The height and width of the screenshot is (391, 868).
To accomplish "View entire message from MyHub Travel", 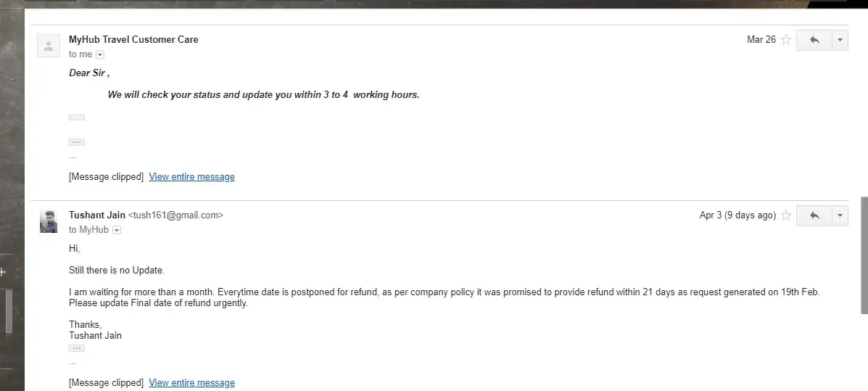I will [191, 177].
